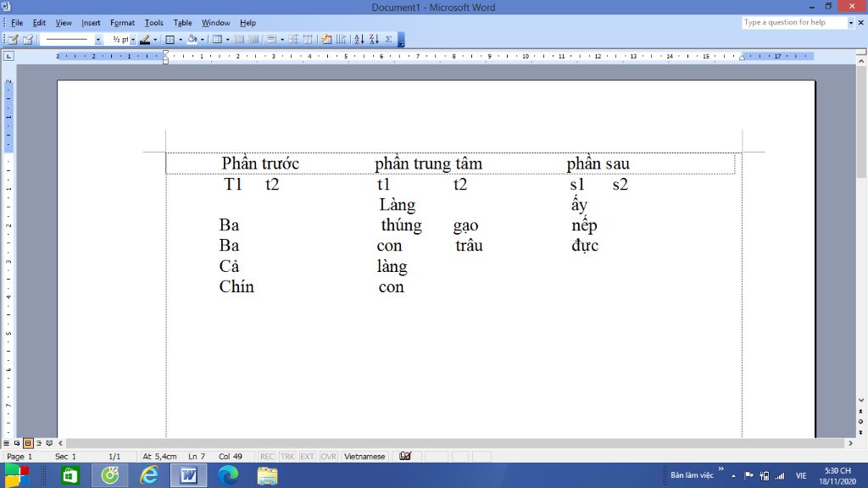Viewport: 868px width, 488px height.
Task: Click Select Browse Object circle button
Action: [x=861, y=422]
